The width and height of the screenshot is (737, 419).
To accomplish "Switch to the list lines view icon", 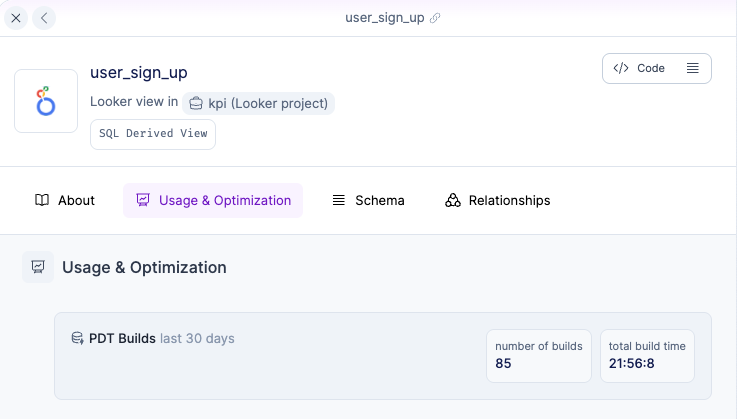I will 692,68.
